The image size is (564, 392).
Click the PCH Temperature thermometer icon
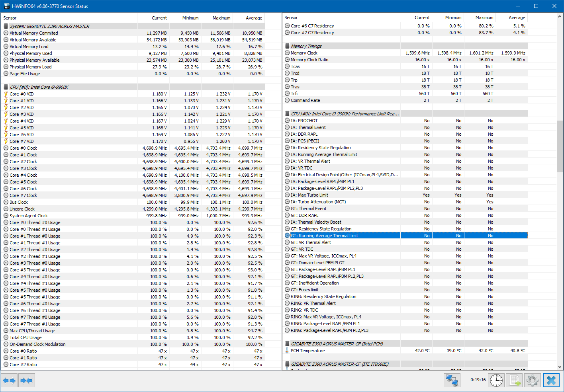287,351
